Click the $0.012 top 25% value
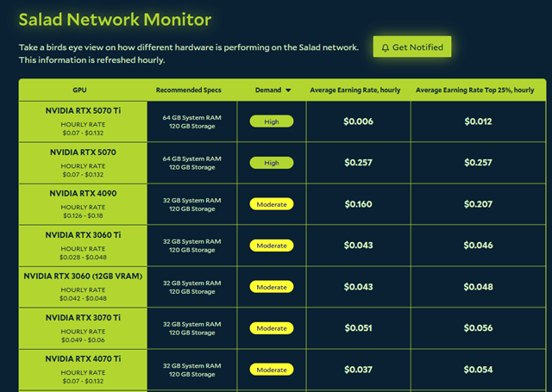552x392 pixels. coord(478,121)
